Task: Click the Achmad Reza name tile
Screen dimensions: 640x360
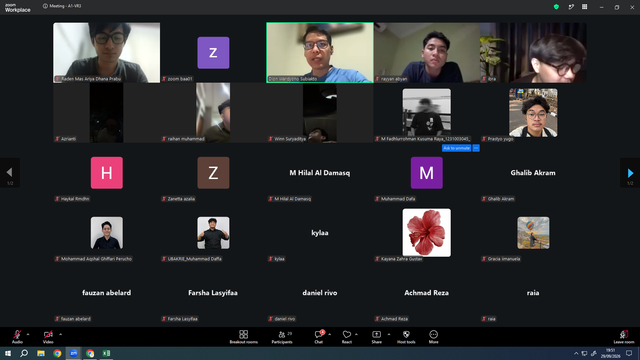Action: click(427, 293)
